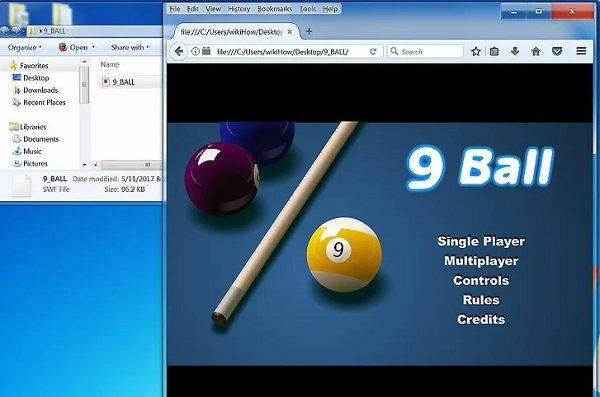Bookmark this page with the star icon
This screenshot has width=600, height=397.
(x=476, y=51)
